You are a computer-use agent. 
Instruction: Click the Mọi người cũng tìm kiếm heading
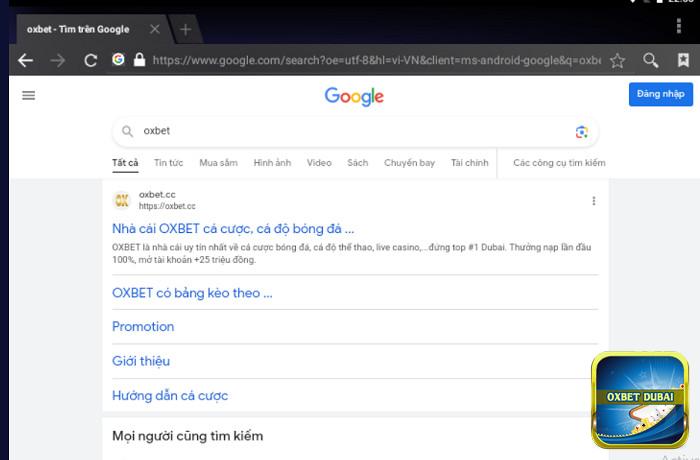click(188, 436)
